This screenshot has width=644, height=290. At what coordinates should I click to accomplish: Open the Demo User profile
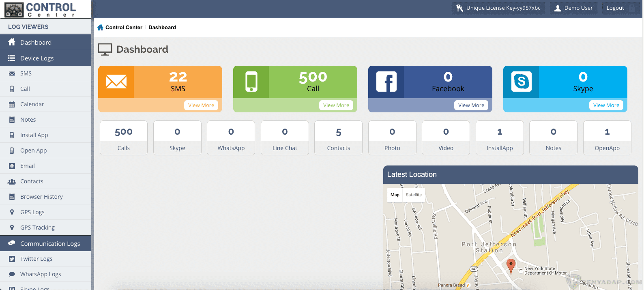pyautogui.click(x=573, y=8)
